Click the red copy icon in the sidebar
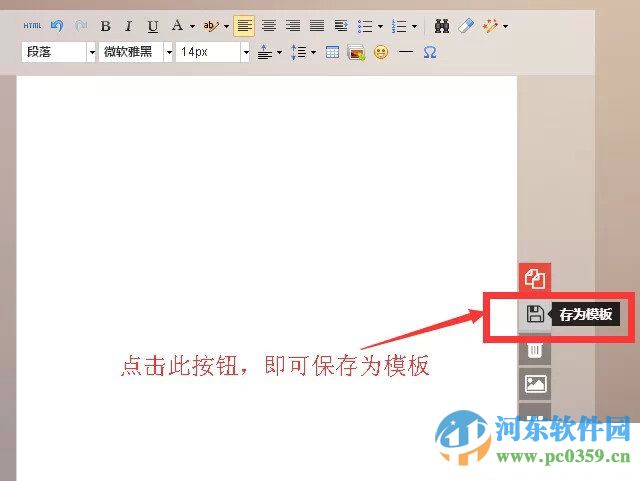640x481 pixels. pyautogui.click(x=535, y=278)
